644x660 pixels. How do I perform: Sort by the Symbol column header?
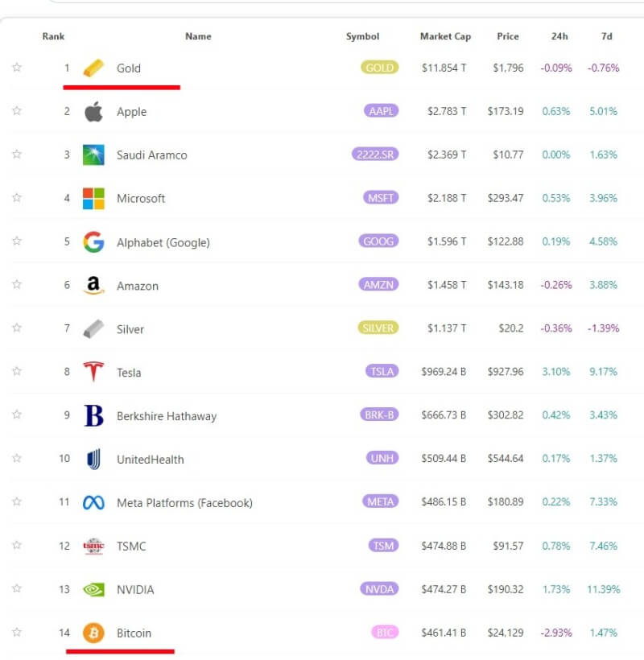pyautogui.click(x=362, y=36)
